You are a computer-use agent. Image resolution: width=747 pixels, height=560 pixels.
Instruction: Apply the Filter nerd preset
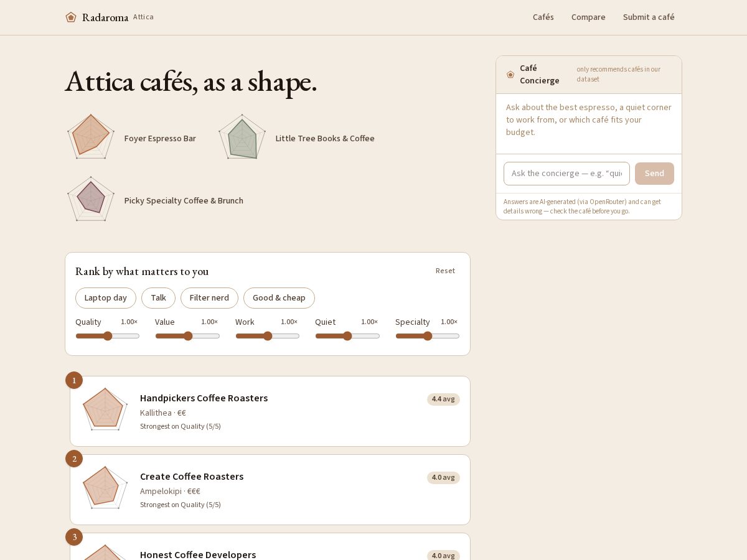coord(209,298)
